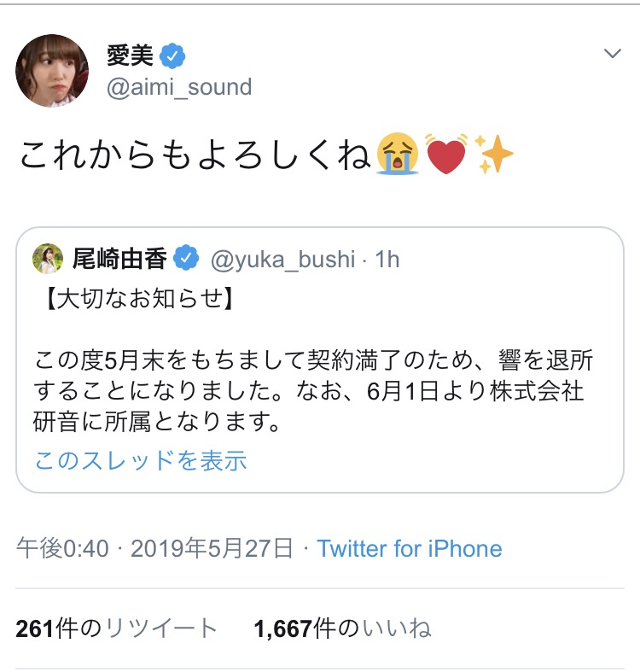View the 261件のリツイート list

[117, 629]
